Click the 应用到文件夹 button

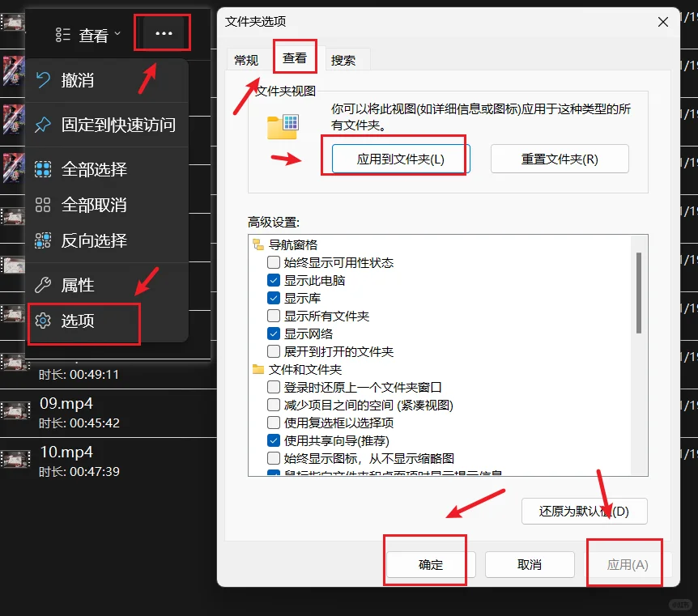point(397,158)
